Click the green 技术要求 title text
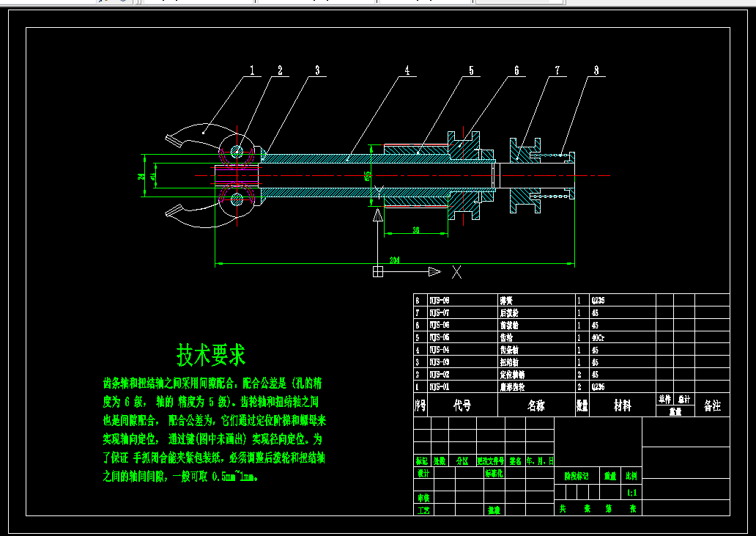Image resolution: width=756 pixels, height=536 pixels. point(211,355)
